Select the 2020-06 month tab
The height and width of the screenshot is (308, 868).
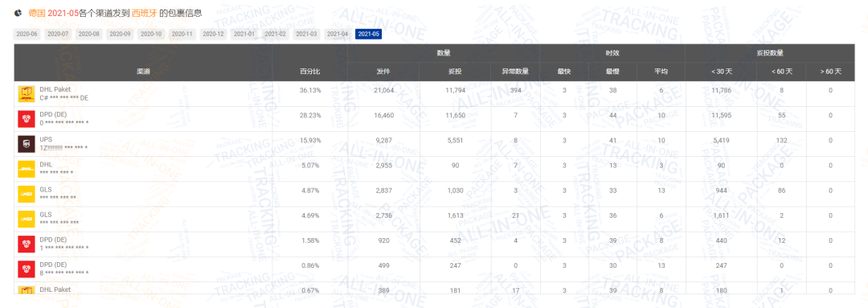coord(27,34)
